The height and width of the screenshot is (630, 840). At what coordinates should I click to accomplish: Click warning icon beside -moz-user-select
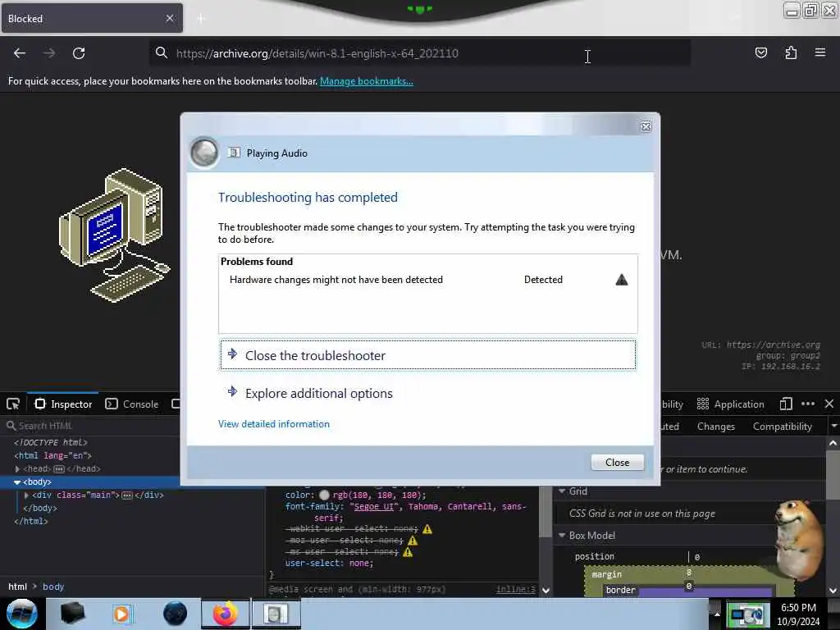413,541
